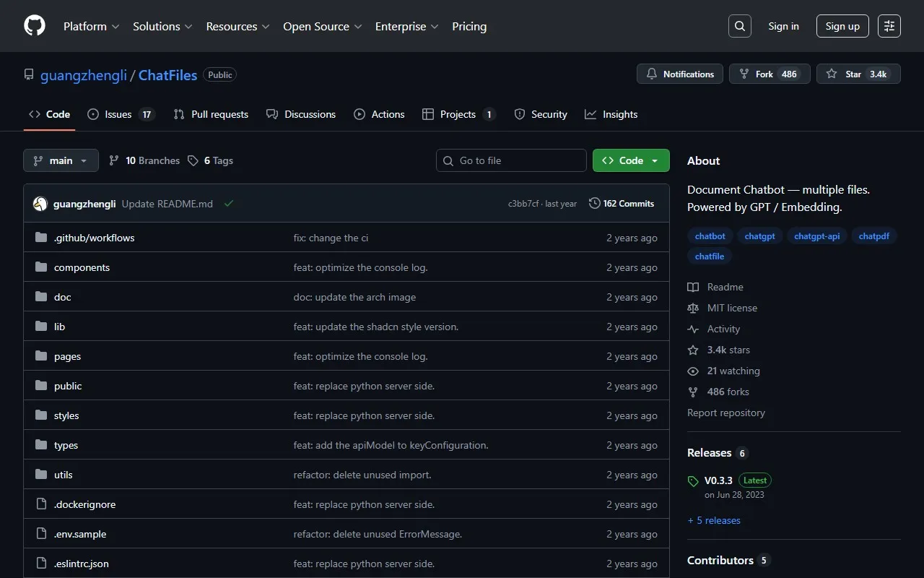Screen dimensions: 924x578
Task: Switch to the Issues tab
Action: coord(120,114)
